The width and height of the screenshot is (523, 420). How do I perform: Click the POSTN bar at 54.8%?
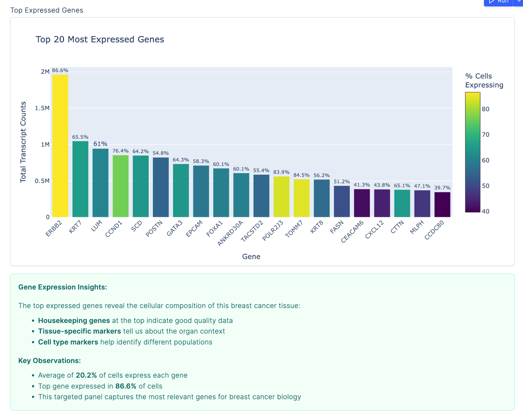[x=161, y=187]
